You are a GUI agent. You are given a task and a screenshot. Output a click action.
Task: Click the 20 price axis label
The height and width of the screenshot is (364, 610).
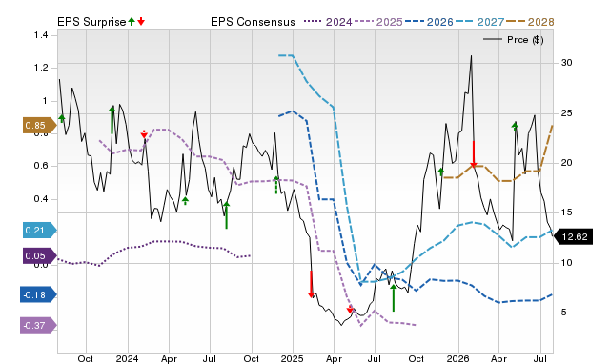pyautogui.click(x=567, y=163)
